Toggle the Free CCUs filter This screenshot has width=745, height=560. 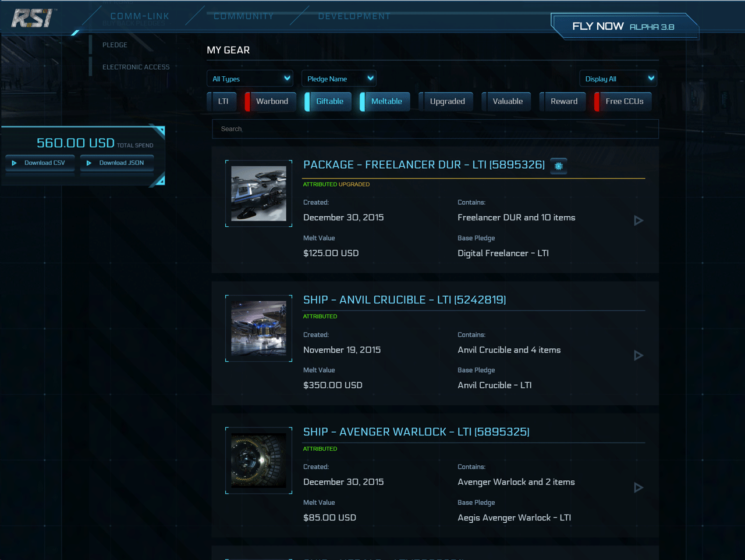click(623, 101)
